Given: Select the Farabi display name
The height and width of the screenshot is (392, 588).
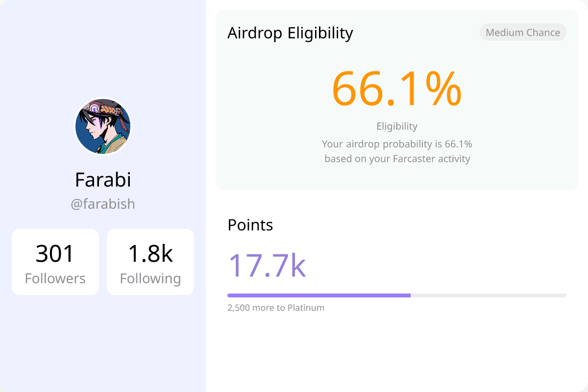Looking at the screenshot, I should 103,180.
